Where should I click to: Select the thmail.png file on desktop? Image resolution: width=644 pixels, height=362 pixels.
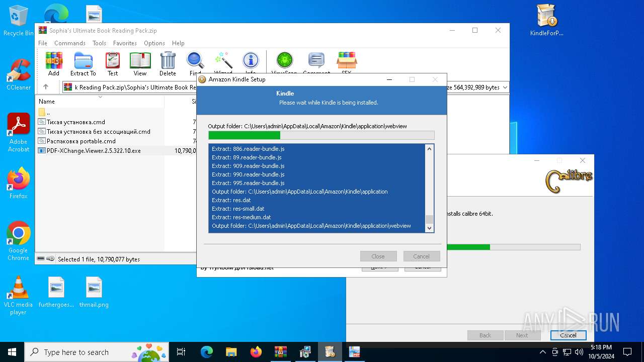[x=94, y=292]
